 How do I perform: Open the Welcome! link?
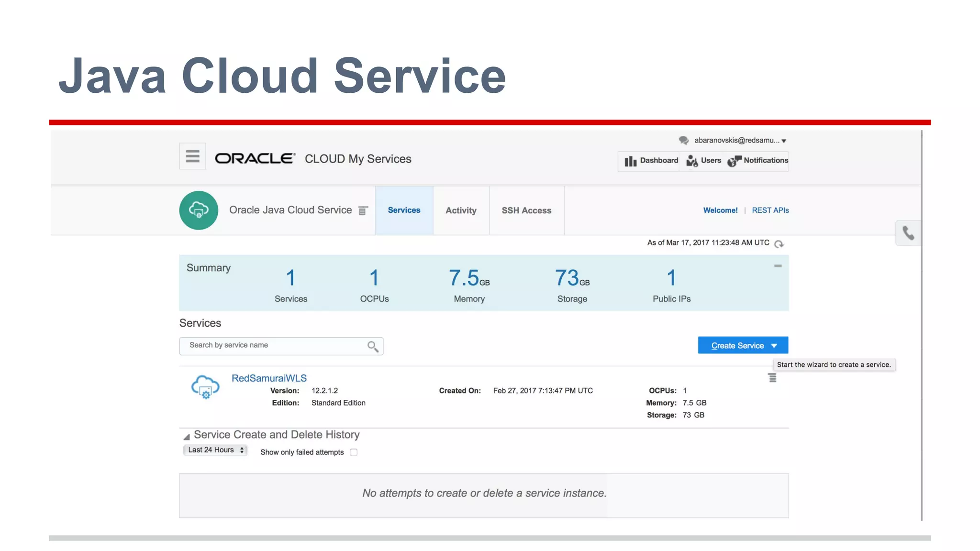point(720,210)
